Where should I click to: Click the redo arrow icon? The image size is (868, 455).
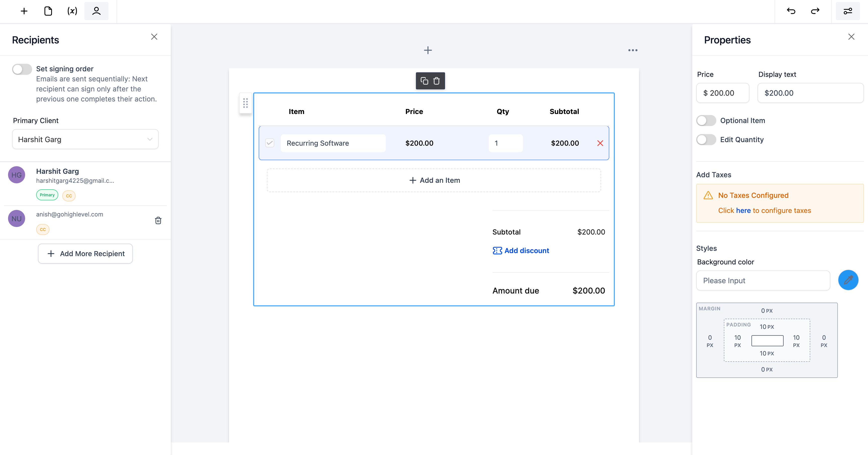pos(815,11)
